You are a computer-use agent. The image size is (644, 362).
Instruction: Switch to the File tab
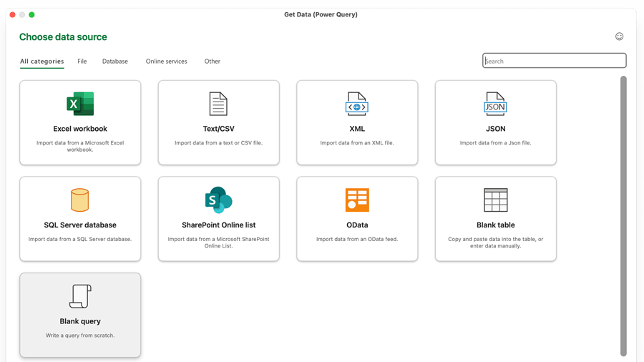tap(82, 61)
